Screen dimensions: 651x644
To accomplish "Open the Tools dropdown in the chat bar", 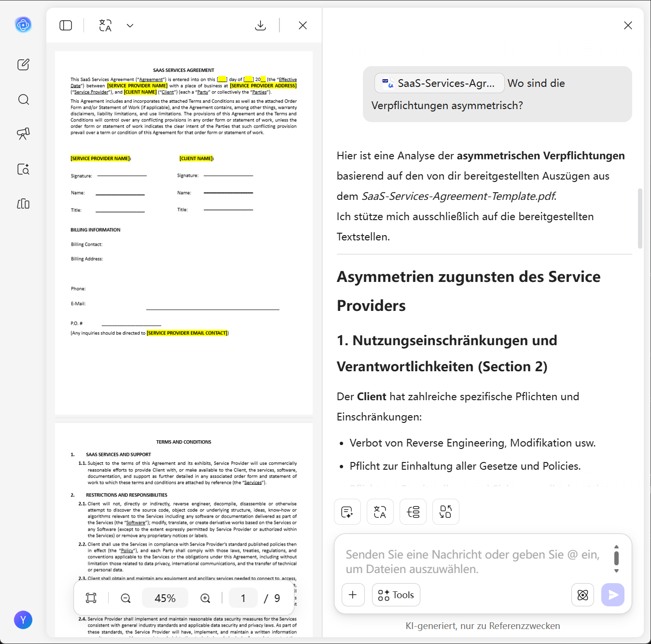I will (395, 594).
